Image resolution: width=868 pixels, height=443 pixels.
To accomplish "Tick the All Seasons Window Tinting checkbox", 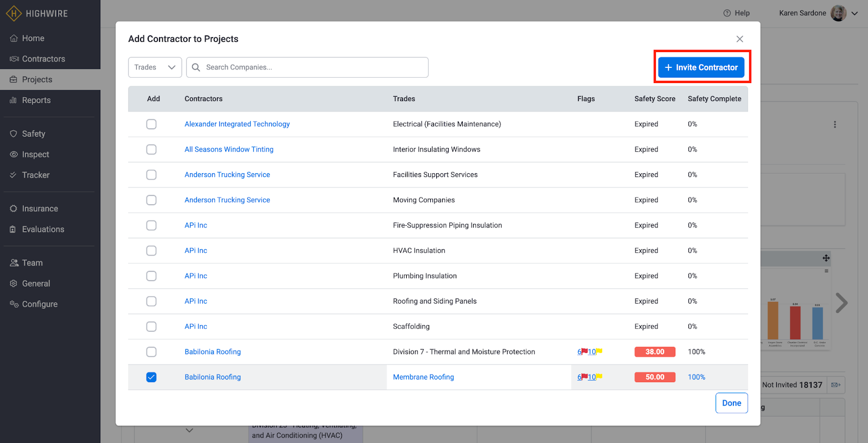I will tap(151, 149).
